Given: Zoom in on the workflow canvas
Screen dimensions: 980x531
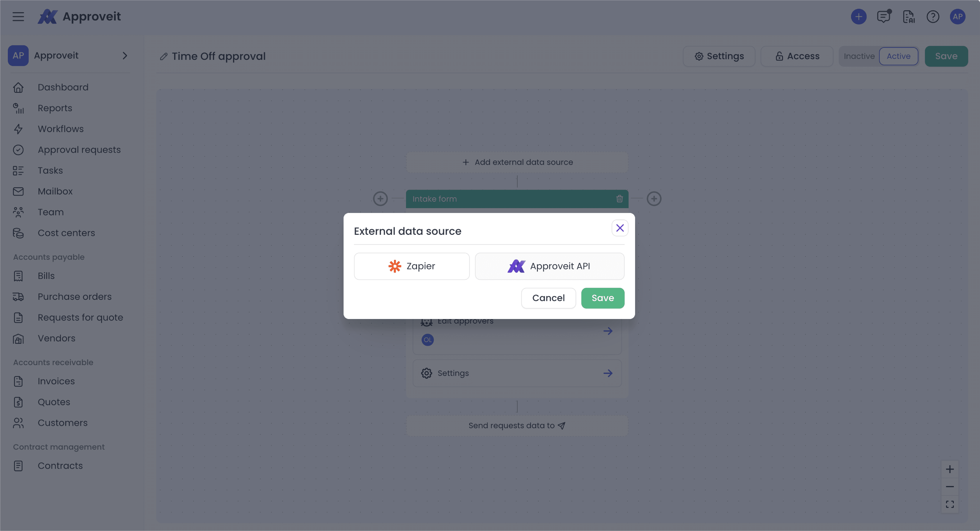Looking at the screenshot, I should click(950, 469).
